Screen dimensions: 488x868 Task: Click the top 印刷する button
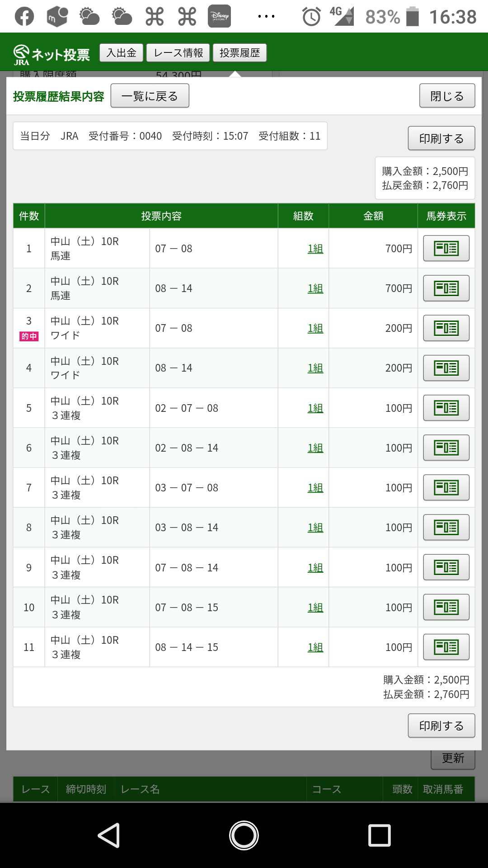441,138
